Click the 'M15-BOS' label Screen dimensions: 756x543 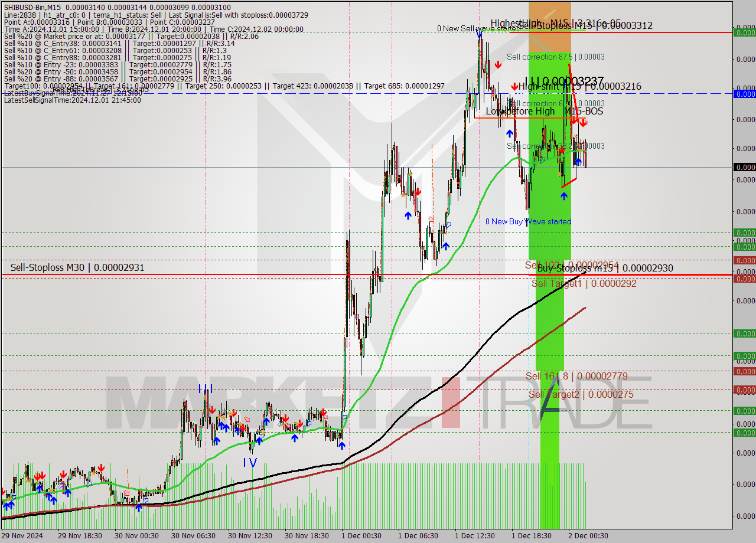(x=584, y=112)
